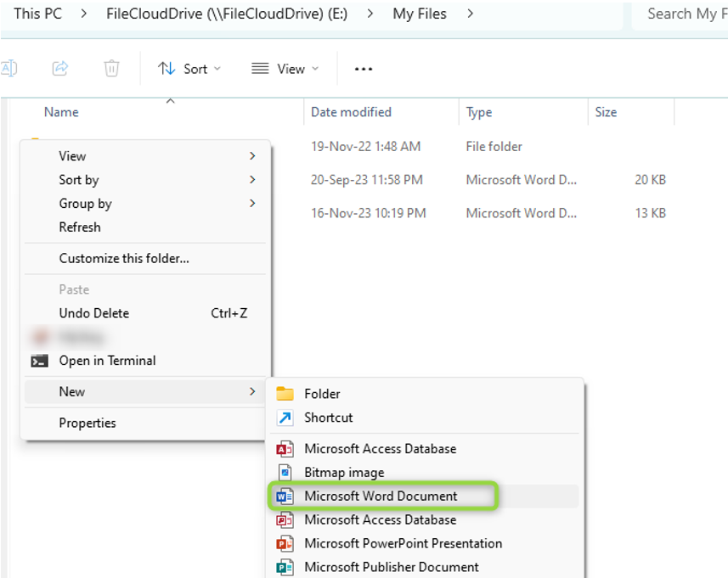The height and width of the screenshot is (578, 728).
Task: Open Sort by submenu in context menu
Action: click(x=145, y=180)
